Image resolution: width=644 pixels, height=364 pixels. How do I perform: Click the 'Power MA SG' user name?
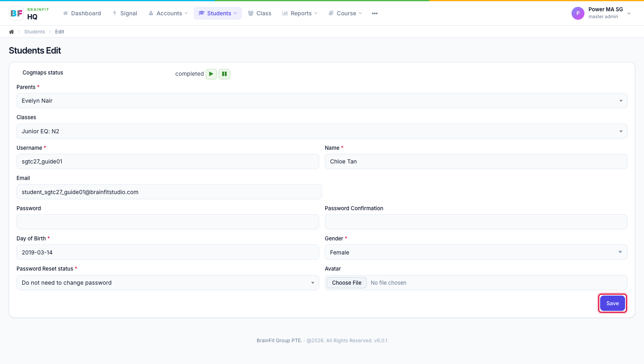[x=606, y=9]
